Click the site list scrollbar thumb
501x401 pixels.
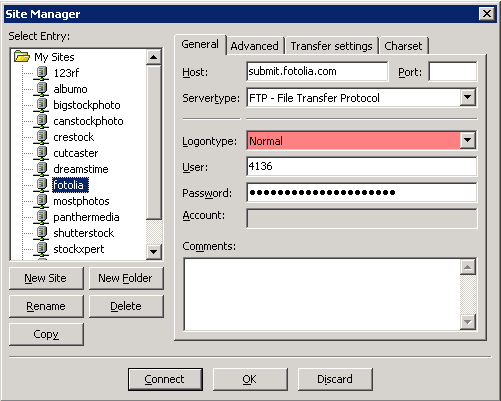tap(153, 142)
